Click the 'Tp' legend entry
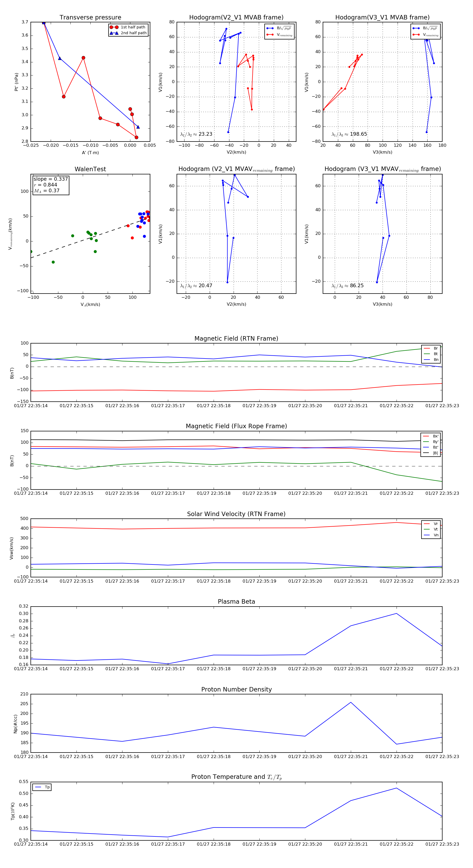This screenshot has height=868, width=473. point(42,787)
